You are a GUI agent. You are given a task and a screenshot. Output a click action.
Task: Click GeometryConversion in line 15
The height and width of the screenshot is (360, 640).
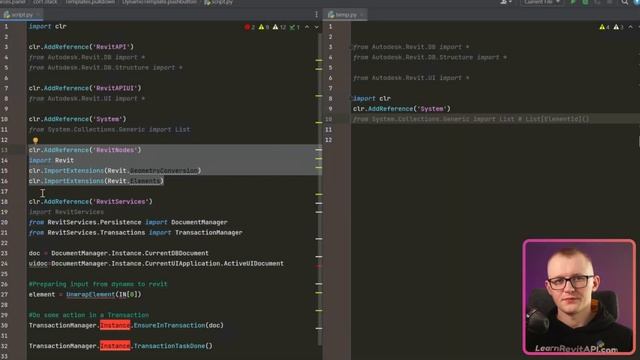164,171
